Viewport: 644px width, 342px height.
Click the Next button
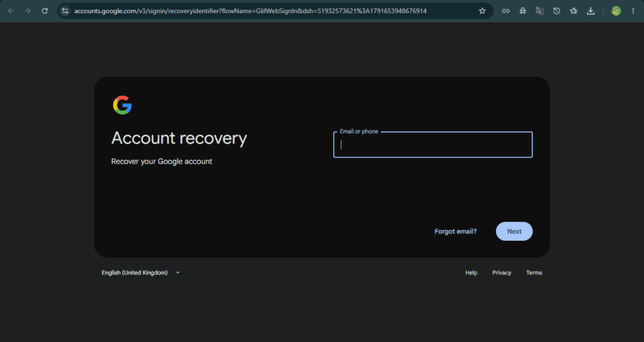[514, 231]
